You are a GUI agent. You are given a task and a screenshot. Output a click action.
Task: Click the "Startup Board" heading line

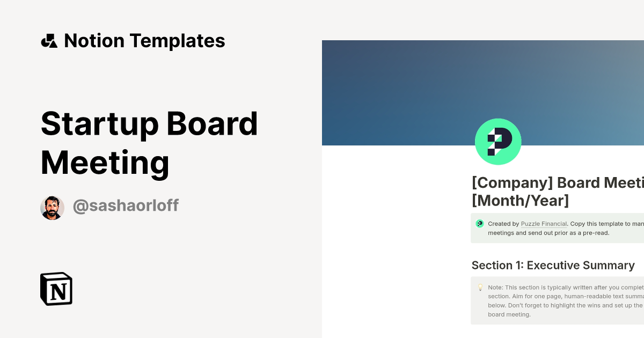pyautogui.click(x=149, y=123)
